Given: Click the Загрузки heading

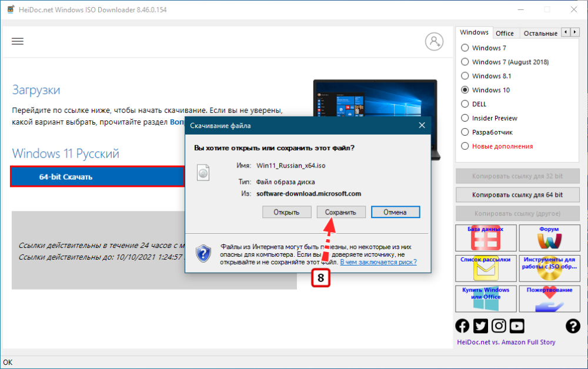Looking at the screenshot, I should click(x=36, y=90).
